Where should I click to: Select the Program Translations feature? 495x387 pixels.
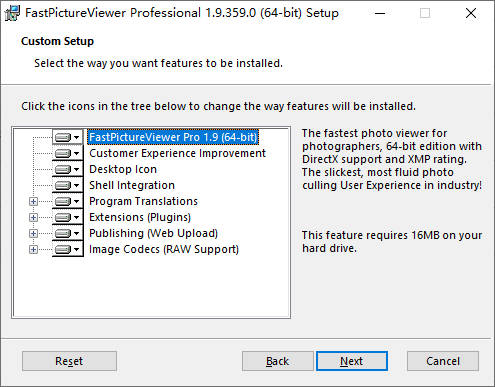pos(143,201)
